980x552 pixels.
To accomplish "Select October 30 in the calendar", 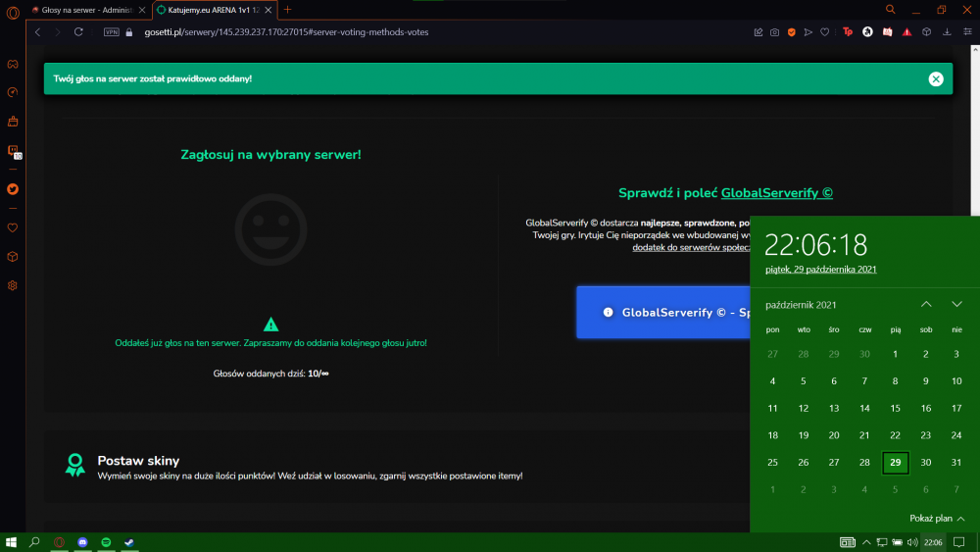I will click(926, 463).
